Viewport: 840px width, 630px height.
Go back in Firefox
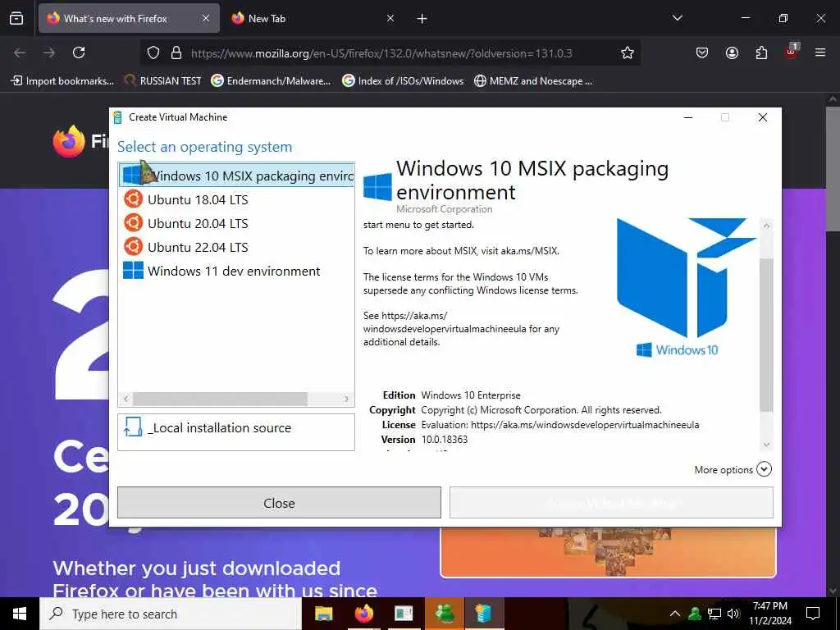pos(20,52)
